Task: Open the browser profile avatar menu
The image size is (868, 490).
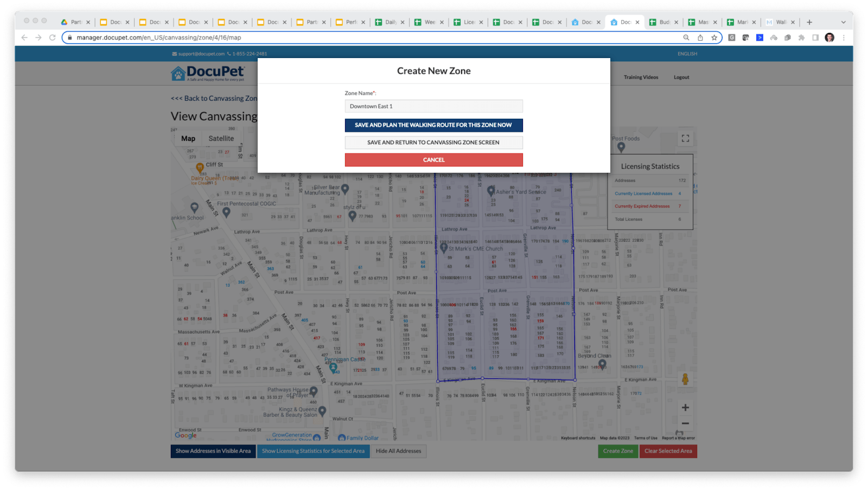Action: 829,37
